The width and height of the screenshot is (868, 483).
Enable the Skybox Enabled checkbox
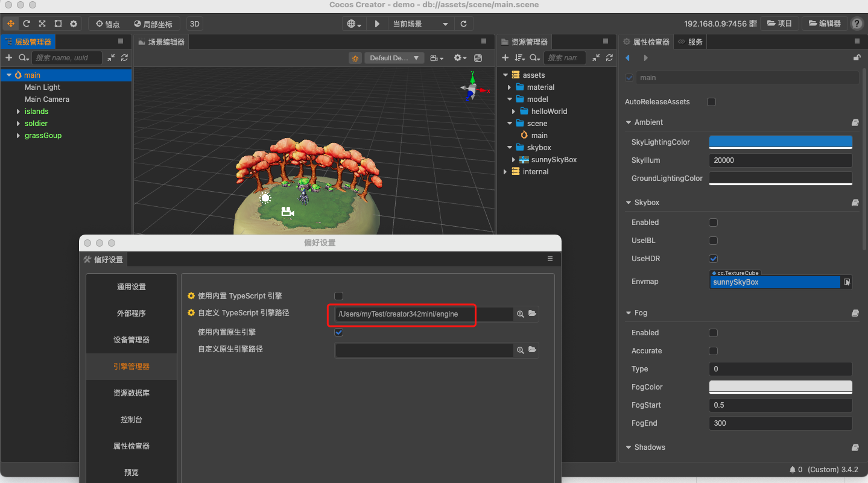point(713,223)
